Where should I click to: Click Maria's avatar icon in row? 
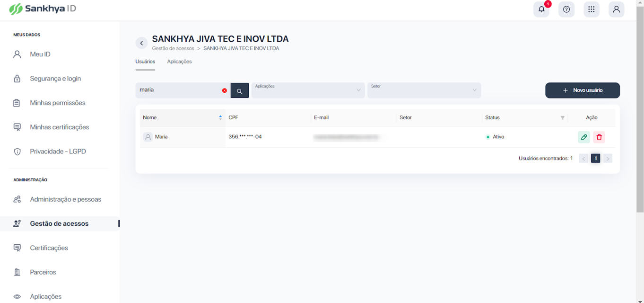148,137
